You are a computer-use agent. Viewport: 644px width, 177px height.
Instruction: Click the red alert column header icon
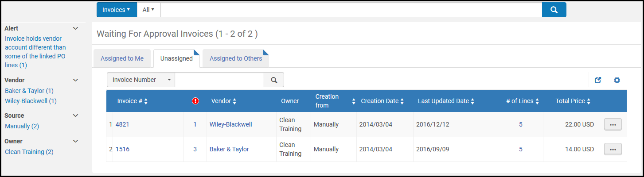[x=195, y=101]
